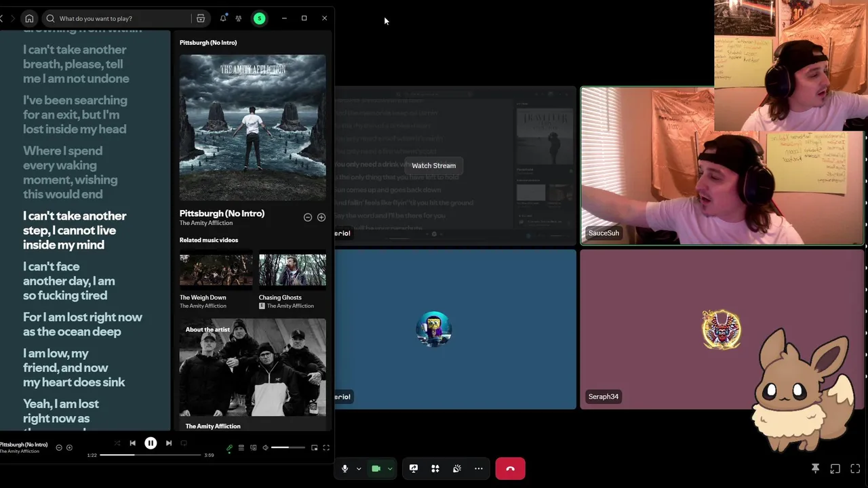
Task: Open Pittsburgh (No Intro) album cover
Action: pyautogui.click(x=252, y=127)
